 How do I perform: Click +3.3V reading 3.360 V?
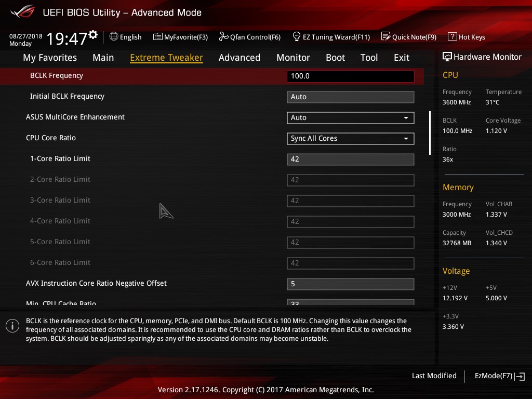click(x=453, y=327)
